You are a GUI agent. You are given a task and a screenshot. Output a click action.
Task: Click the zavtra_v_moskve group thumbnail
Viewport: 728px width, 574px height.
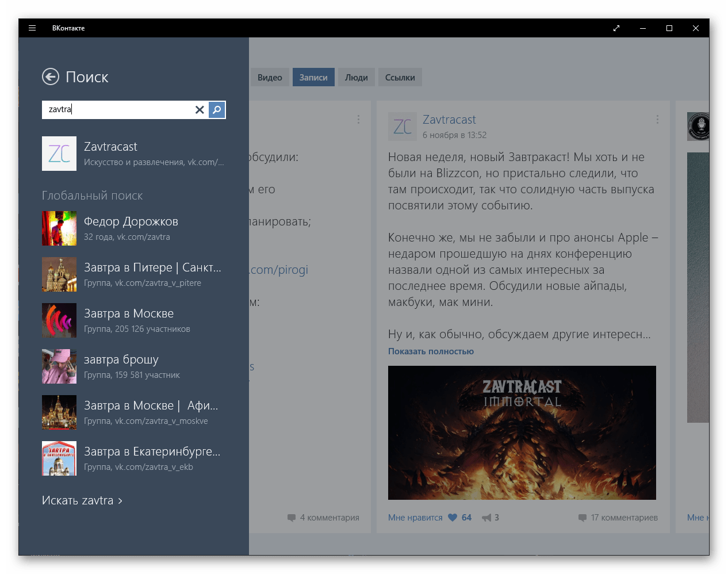coord(59,412)
